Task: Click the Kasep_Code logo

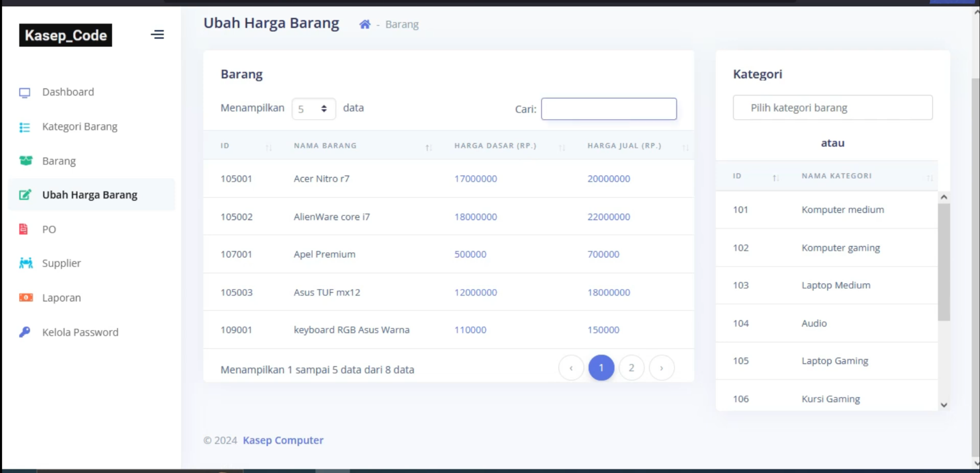Action: [x=65, y=35]
